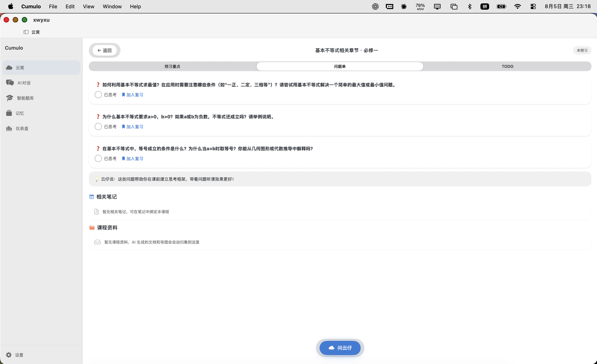The height and width of the screenshot is (364, 597).
Task: Open battery status menu
Action: 501,6
